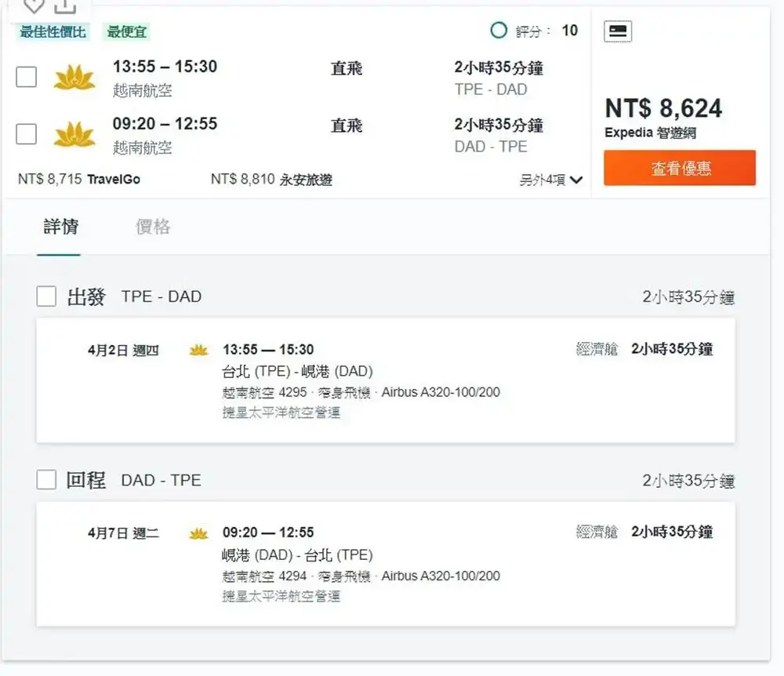Click the rating circle icon
784x676 pixels.
click(x=499, y=31)
